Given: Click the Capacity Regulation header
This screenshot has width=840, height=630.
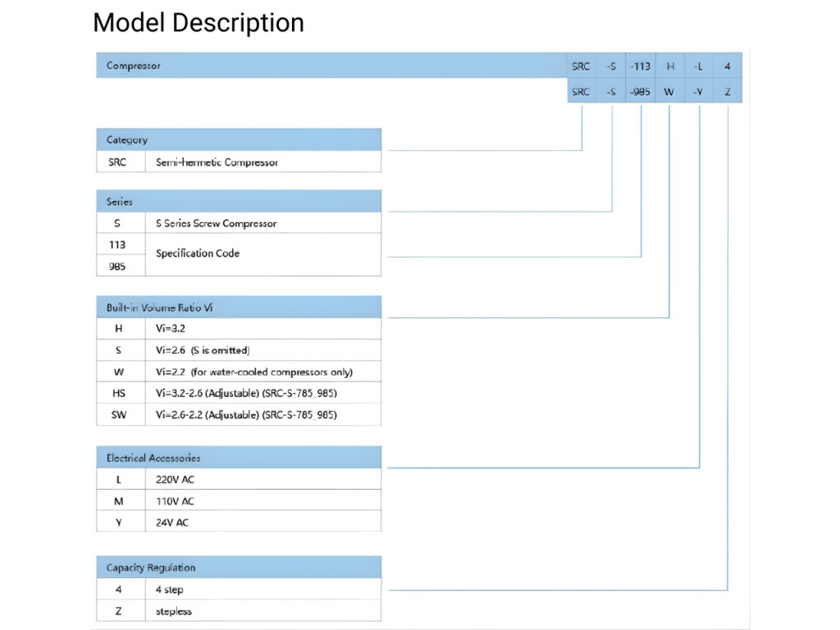Looking at the screenshot, I should 238,568.
